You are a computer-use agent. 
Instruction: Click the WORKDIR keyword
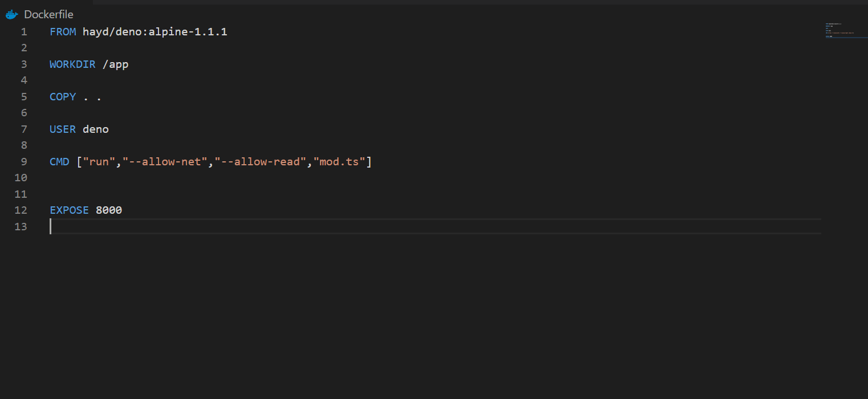point(72,64)
